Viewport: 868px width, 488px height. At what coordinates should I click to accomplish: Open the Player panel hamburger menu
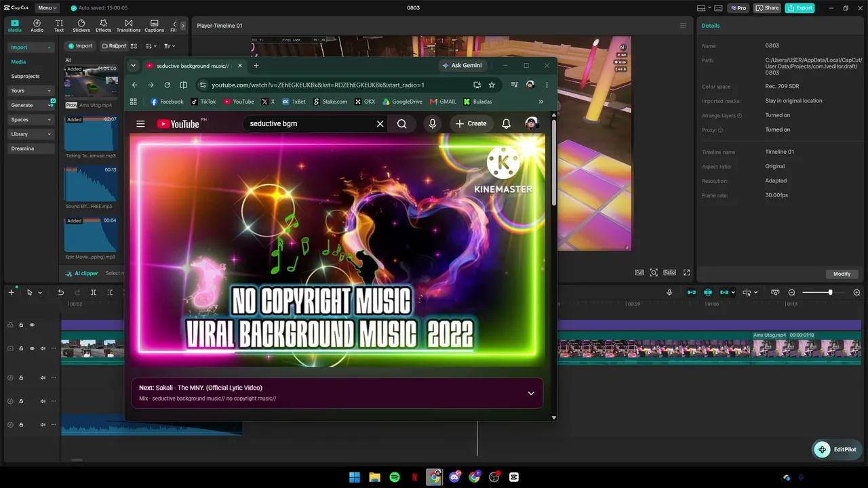point(683,26)
